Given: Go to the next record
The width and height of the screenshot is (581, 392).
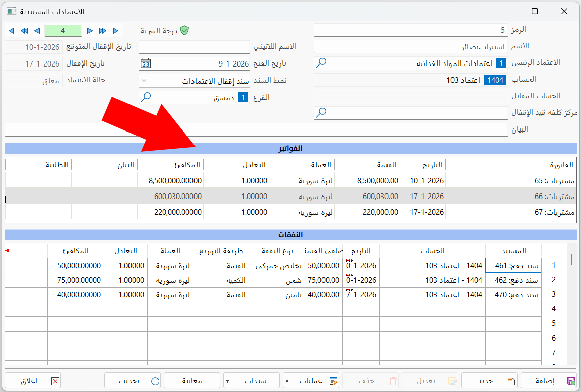Looking at the screenshot, I should (90, 31).
